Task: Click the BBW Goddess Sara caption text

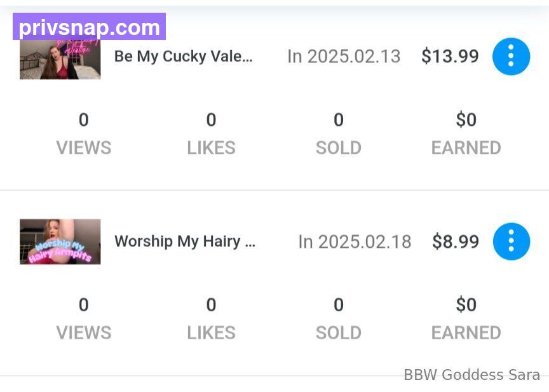Action: tap(472, 375)
